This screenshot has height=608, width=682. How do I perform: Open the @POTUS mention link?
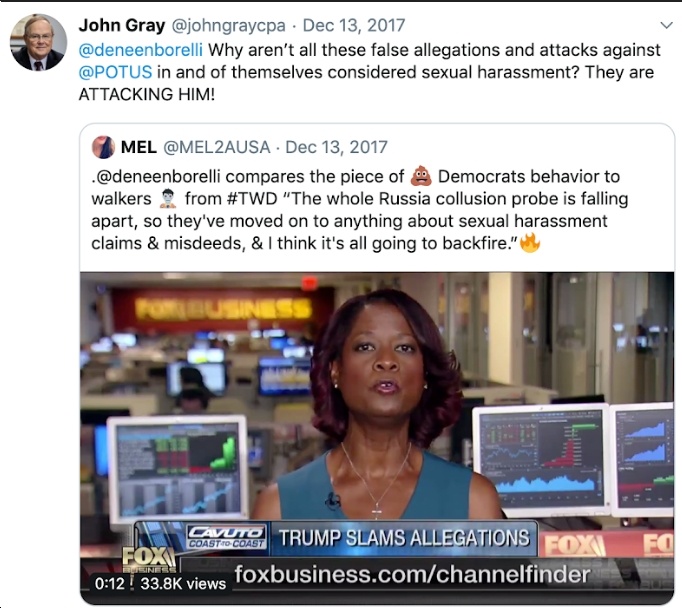(x=115, y=72)
